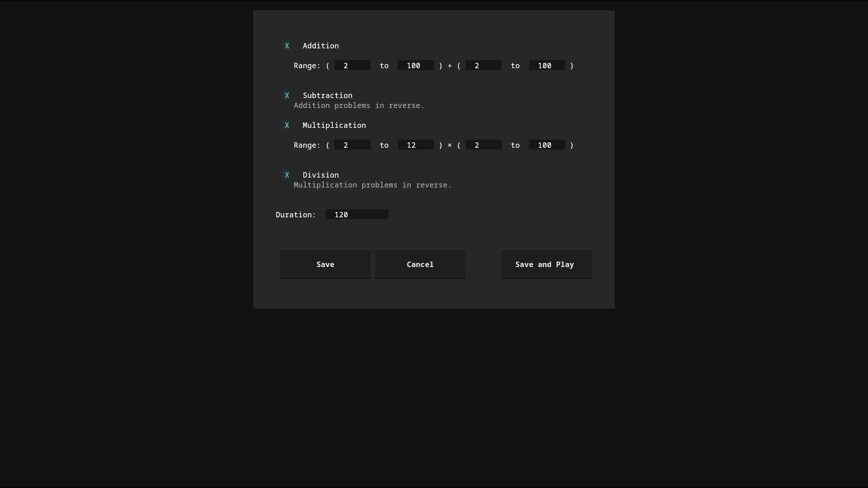
Task: Select Addition first operand minimum field
Action: (353, 66)
